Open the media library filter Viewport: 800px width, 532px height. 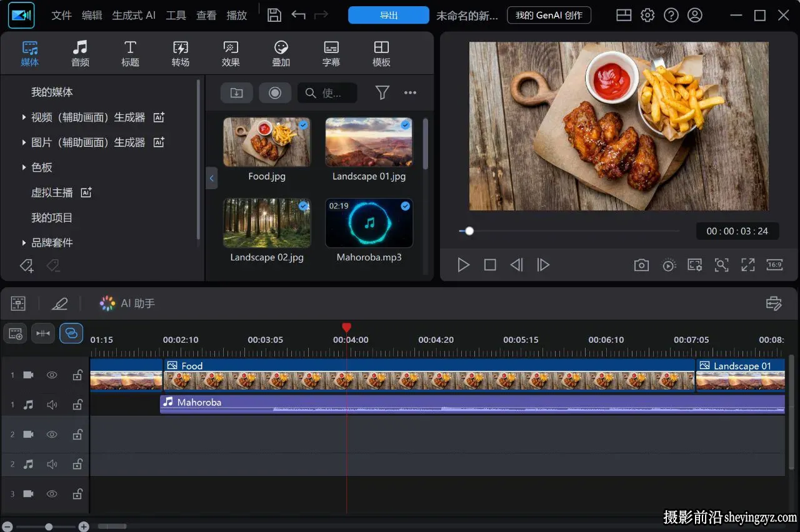coord(382,93)
